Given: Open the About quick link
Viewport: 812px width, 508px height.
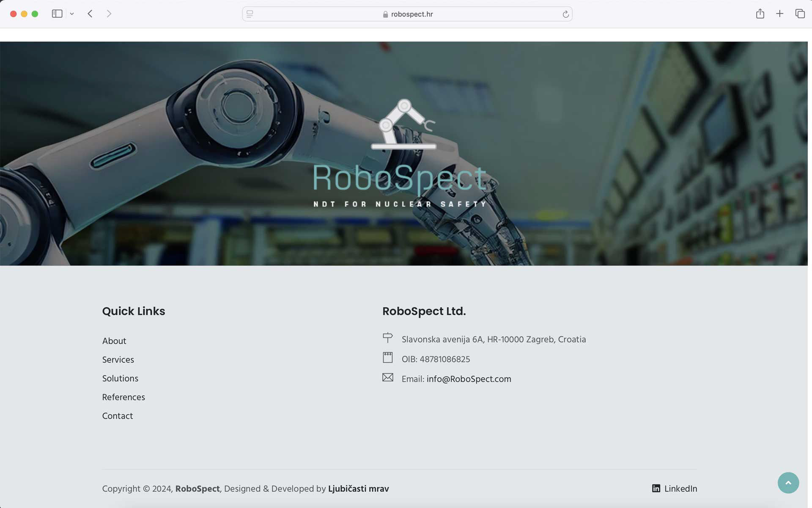Looking at the screenshot, I should click(x=114, y=341).
